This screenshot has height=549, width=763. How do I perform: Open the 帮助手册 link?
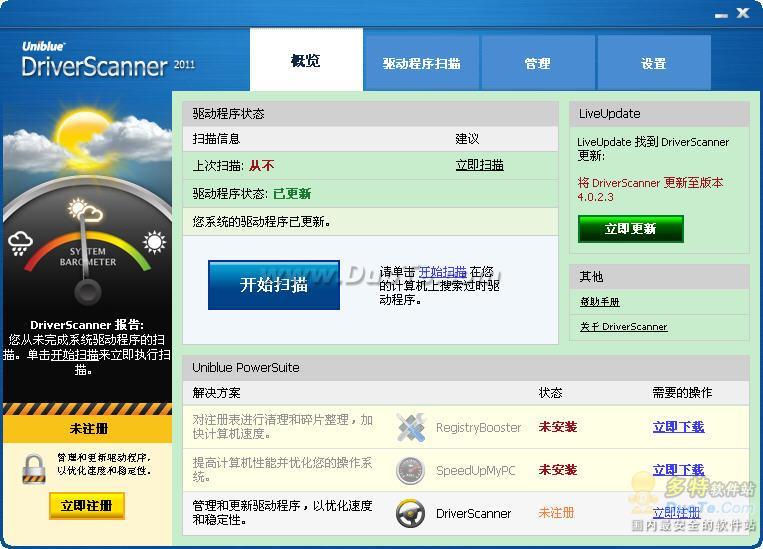(600, 302)
